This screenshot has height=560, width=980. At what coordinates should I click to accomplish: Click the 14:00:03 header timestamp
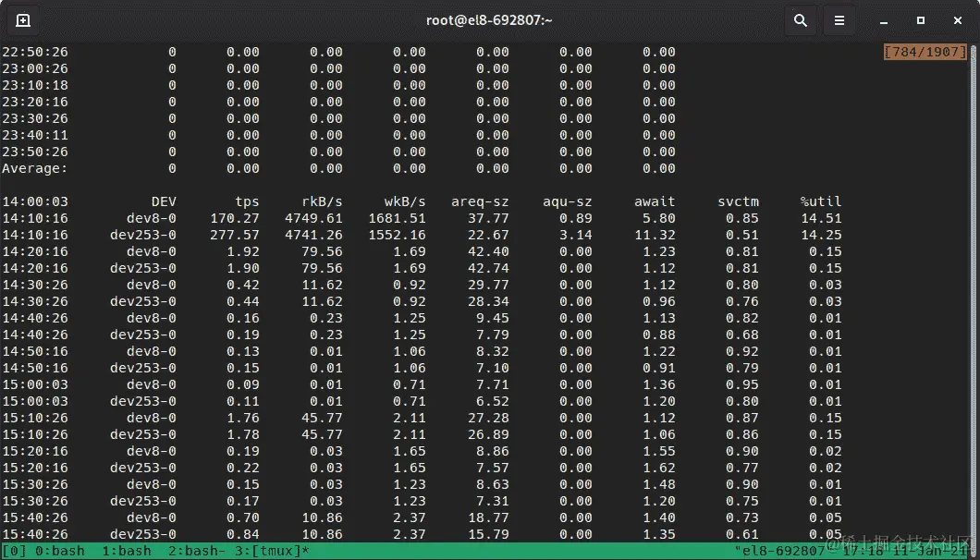click(x=35, y=201)
